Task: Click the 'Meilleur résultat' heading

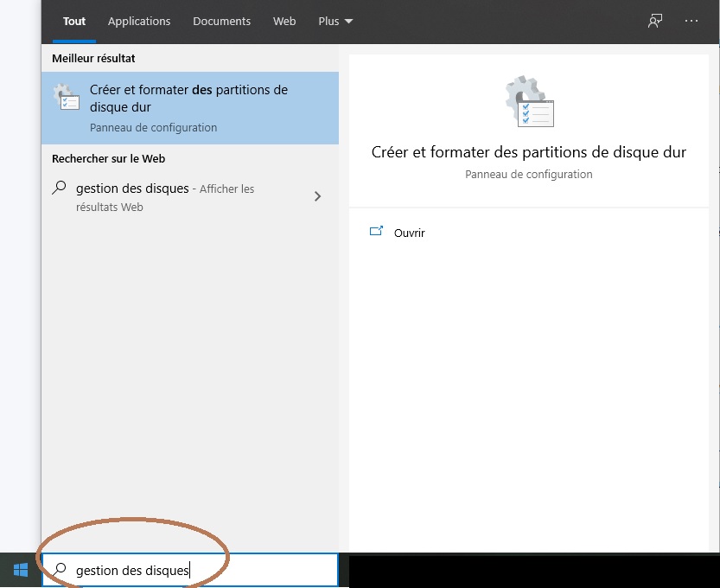Action: click(x=93, y=58)
